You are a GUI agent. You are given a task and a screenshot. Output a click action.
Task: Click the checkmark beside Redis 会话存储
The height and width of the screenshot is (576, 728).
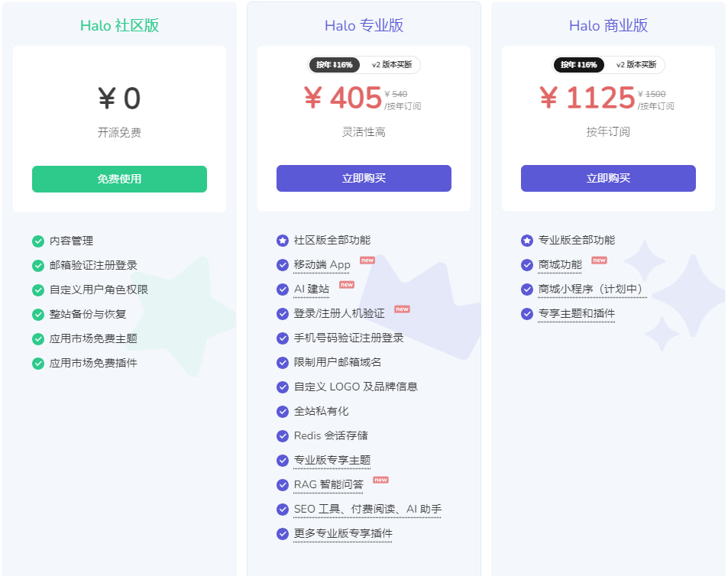tap(282, 436)
